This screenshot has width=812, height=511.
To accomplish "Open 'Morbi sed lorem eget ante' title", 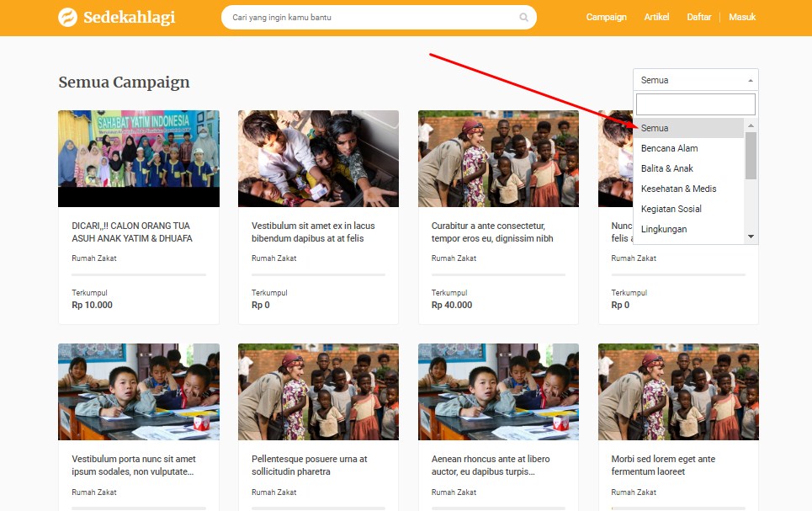I will coord(663,466).
